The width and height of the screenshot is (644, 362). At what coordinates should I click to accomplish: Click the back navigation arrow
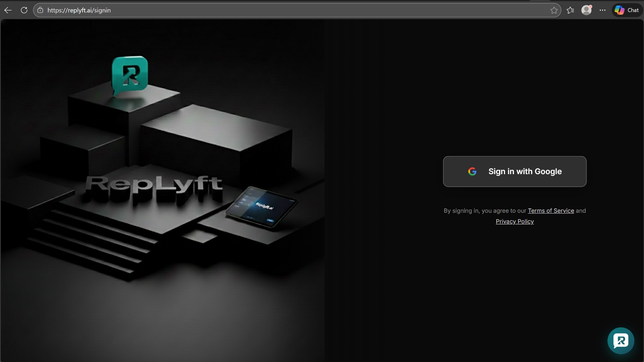pos(8,10)
